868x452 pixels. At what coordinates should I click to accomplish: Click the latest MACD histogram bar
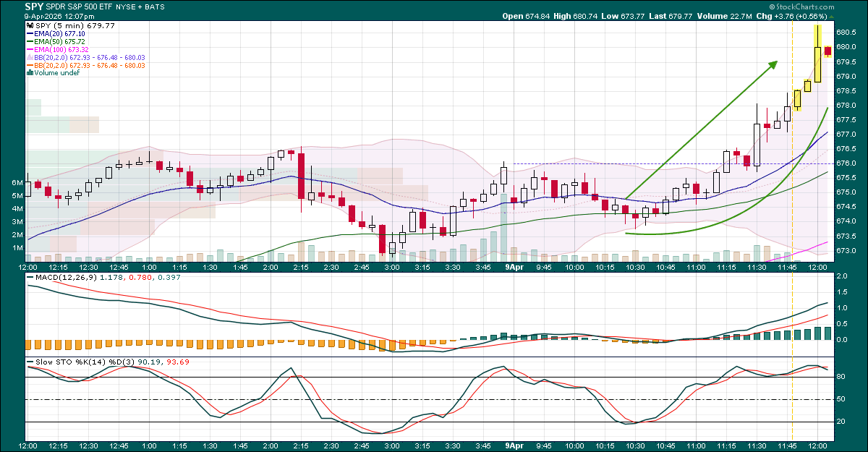point(827,333)
